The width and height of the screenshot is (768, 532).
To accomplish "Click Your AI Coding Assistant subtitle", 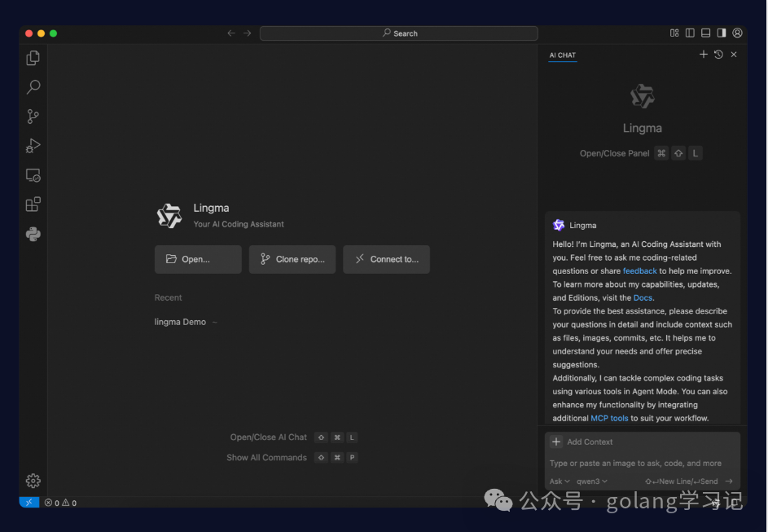I will [239, 224].
